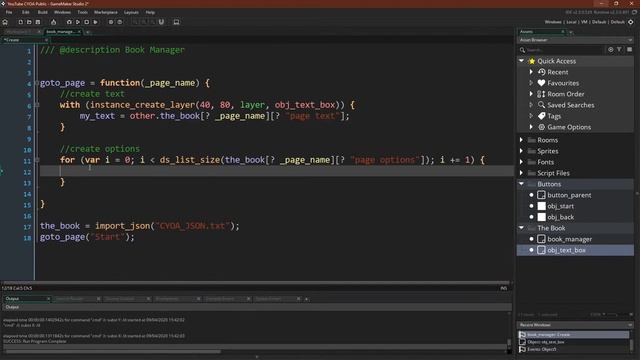The height and width of the screenshot is (360, 640).
Task: Click the Tags label icon
Action: [541, 116]
